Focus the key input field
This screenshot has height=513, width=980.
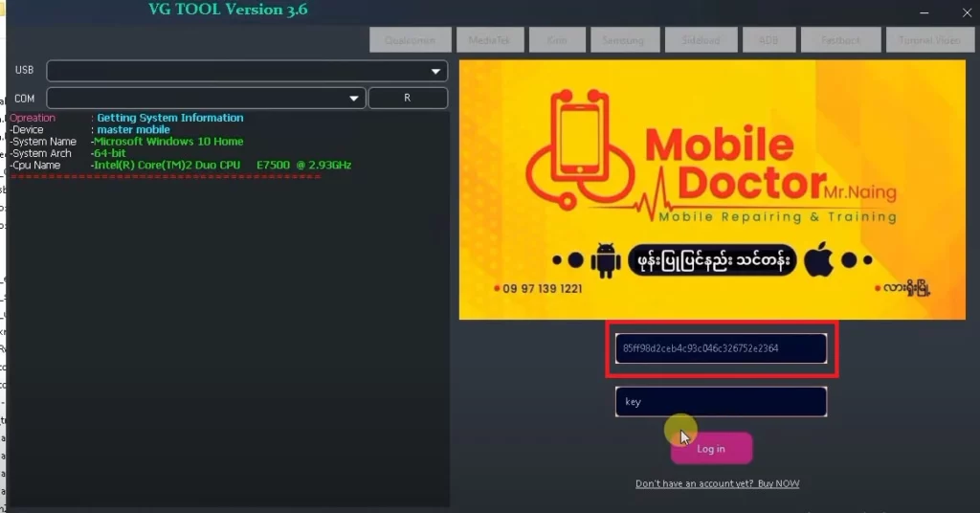pos(721,402)
